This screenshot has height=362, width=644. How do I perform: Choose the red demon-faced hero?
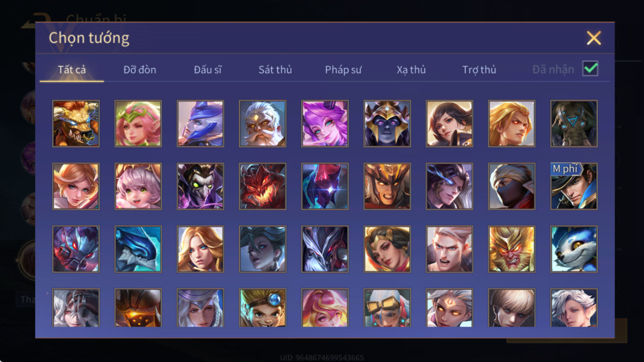click(262, 186)
